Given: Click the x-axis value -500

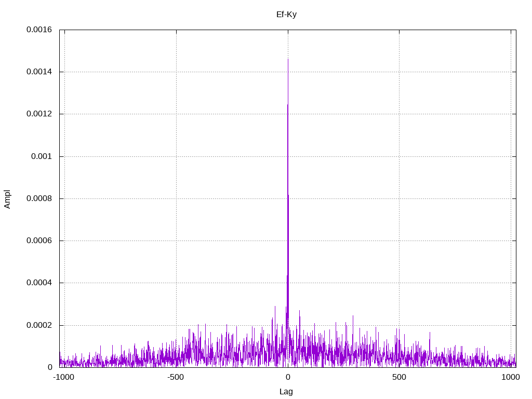Looking at the screenshot, I should click(176, 377).
